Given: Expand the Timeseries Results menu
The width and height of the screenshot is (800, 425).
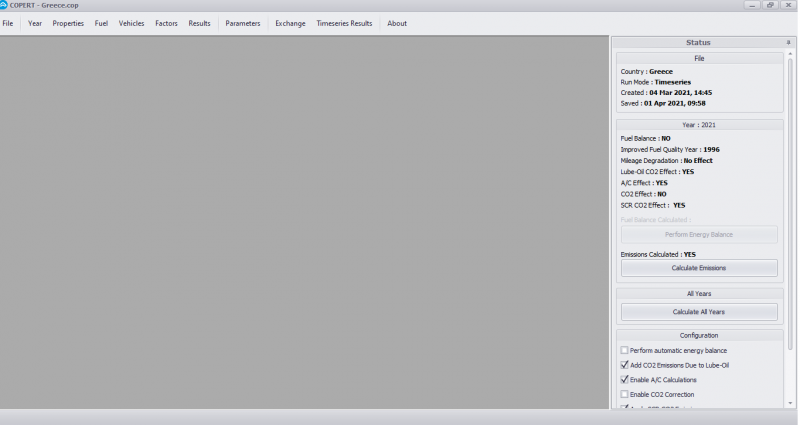Looking at the screenshot, I should [x=344, y=23].
